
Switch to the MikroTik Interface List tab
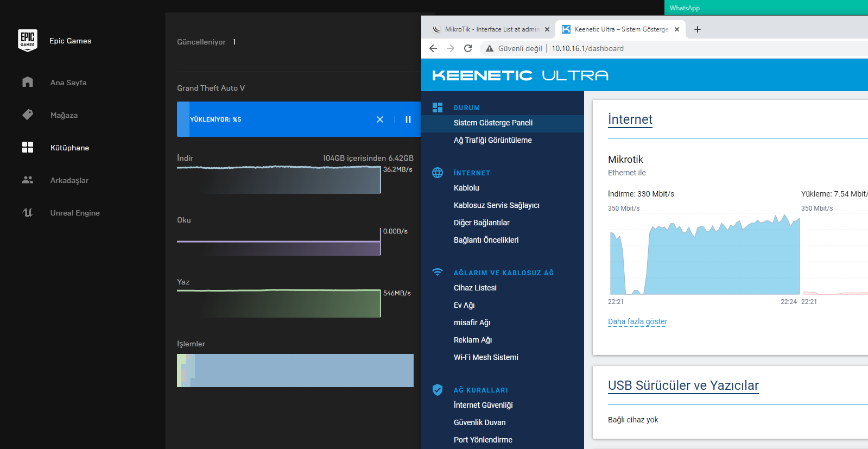coord(491,29)
